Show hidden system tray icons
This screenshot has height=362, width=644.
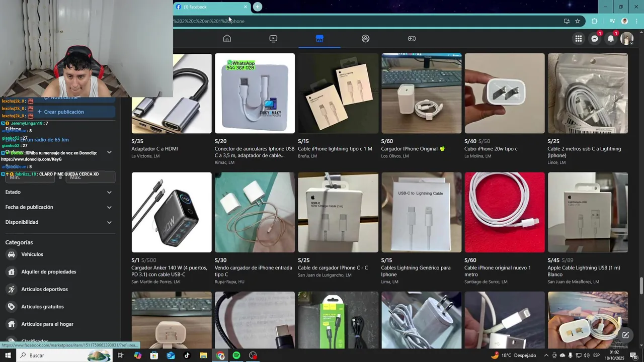[546, 355]
